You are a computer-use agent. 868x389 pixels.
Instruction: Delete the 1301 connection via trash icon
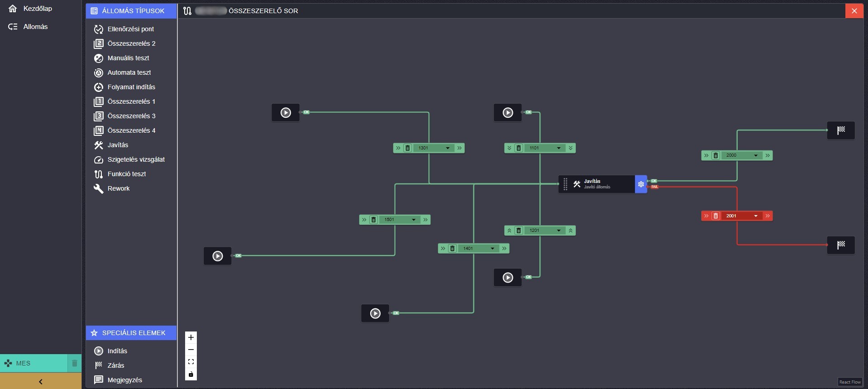pos(407,148)
